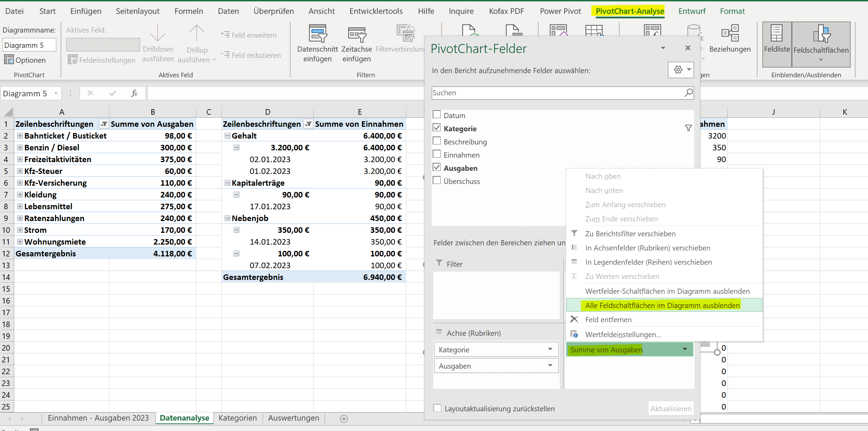Select row header 12
Image resolution: width=868 pixels, height=431 pixels.
(x=6, y=253)
